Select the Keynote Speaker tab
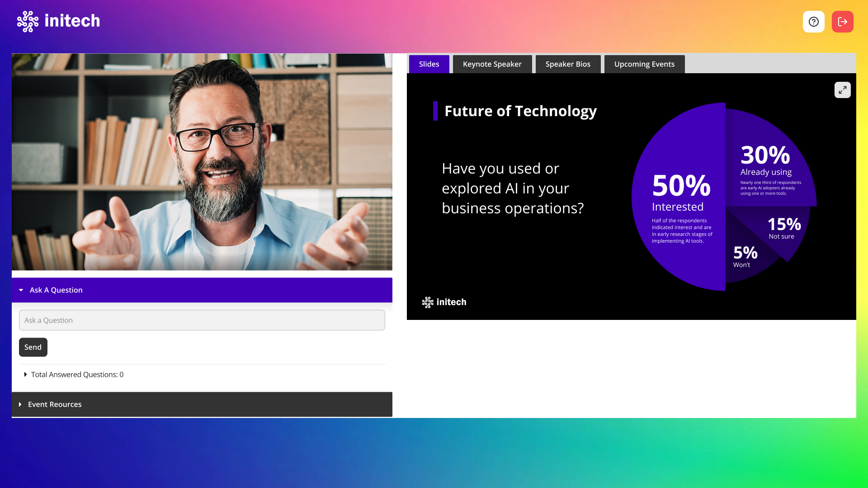 pos(492,64)
